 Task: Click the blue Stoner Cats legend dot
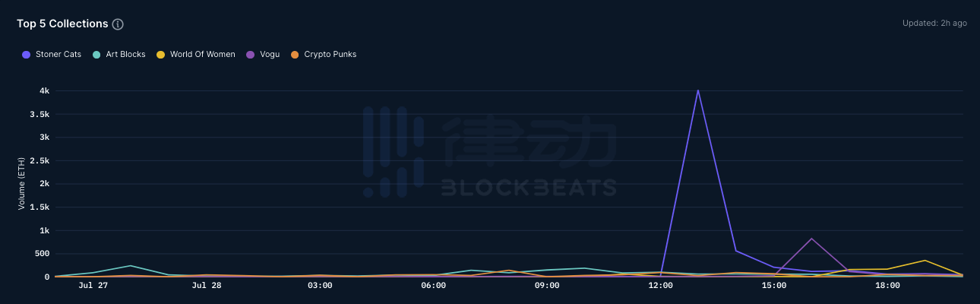27,55
